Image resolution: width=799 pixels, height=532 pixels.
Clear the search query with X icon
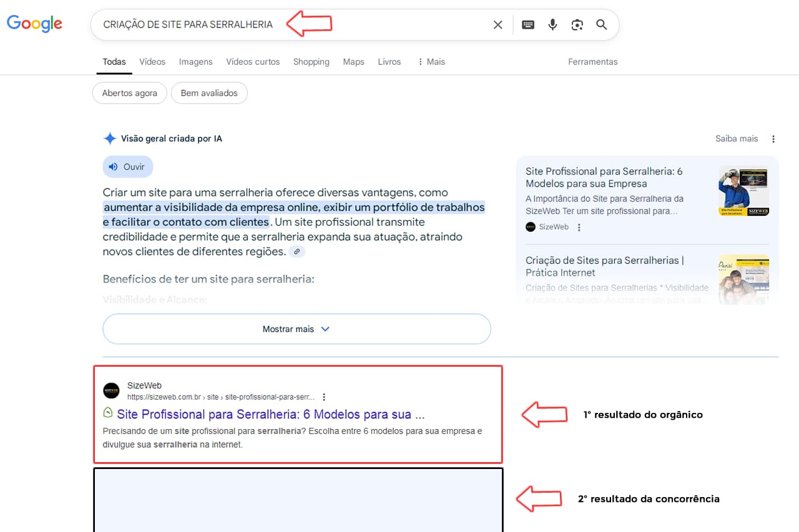click(498, 25)
